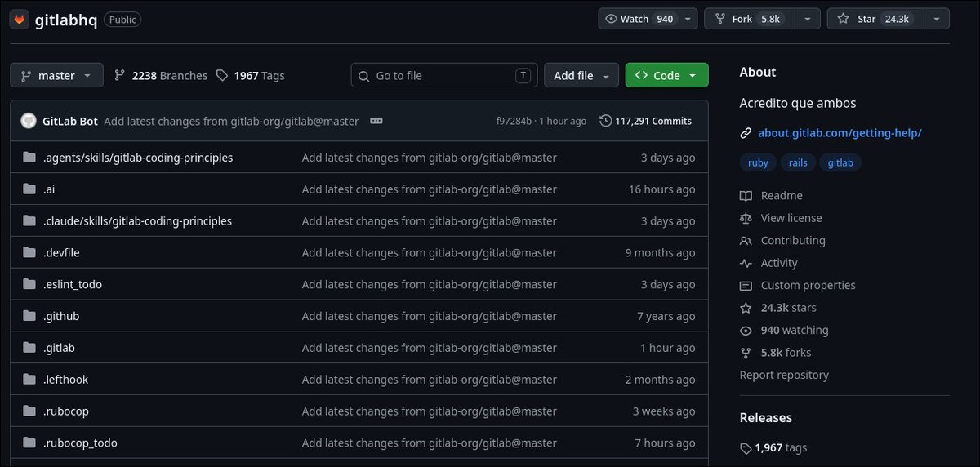Click the GitLab fox logo avatar
Viewport: 980px width, 467px height.
pyautogui.click(x=20, y=20)
